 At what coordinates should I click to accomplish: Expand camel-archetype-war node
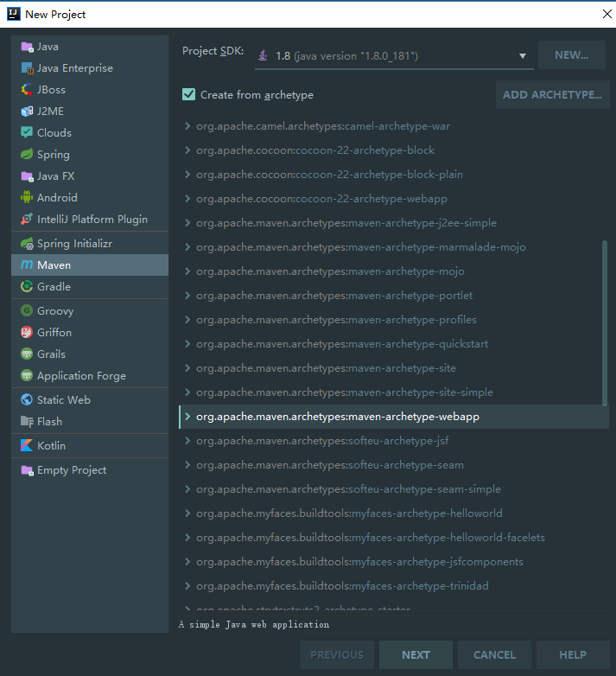click(x=187, y=126)
